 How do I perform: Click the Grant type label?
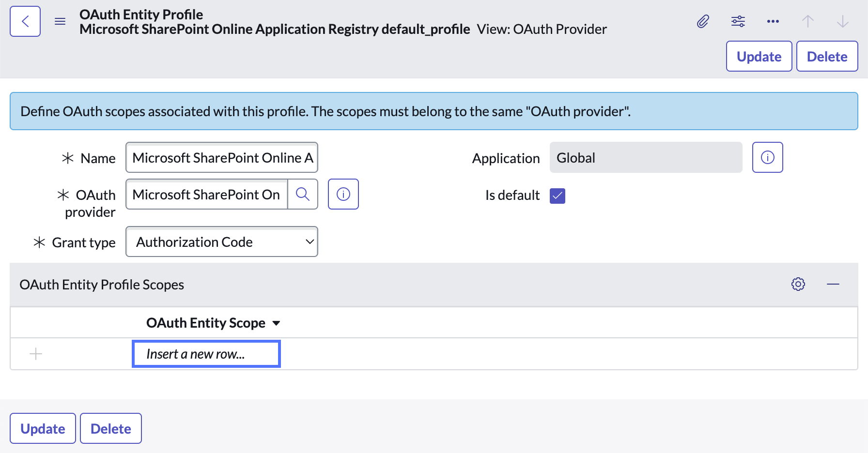click(84, 242)
